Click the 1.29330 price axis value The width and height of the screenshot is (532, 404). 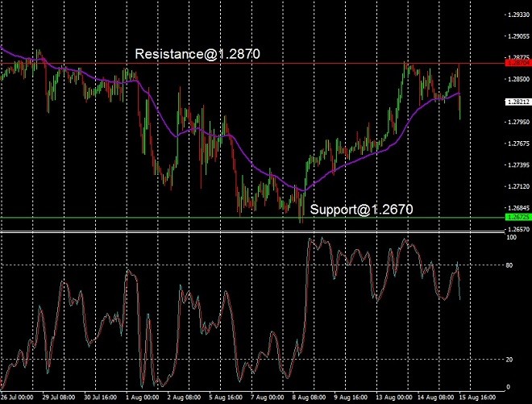pos(518,15)
